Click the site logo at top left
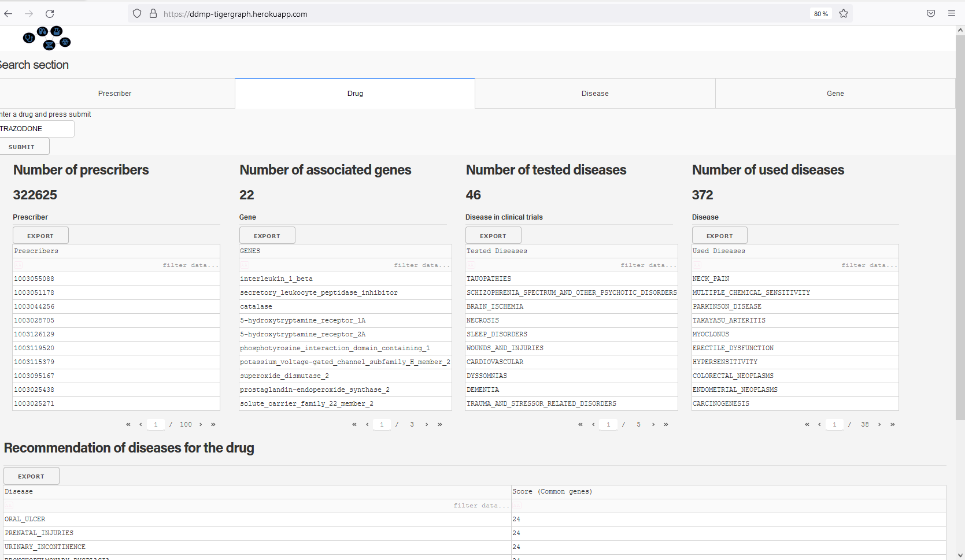The width and height of the screenshot is (965, 560). tap(47, 38)
